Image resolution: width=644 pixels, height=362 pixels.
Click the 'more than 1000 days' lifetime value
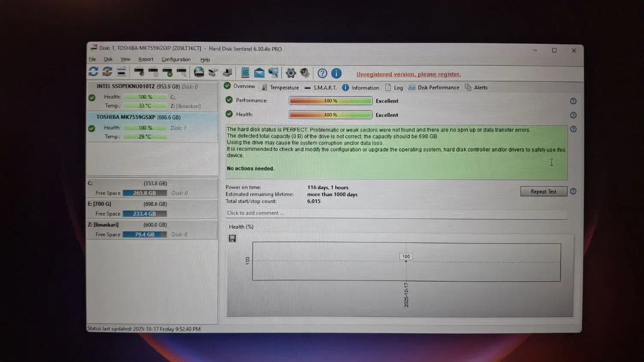332,194
